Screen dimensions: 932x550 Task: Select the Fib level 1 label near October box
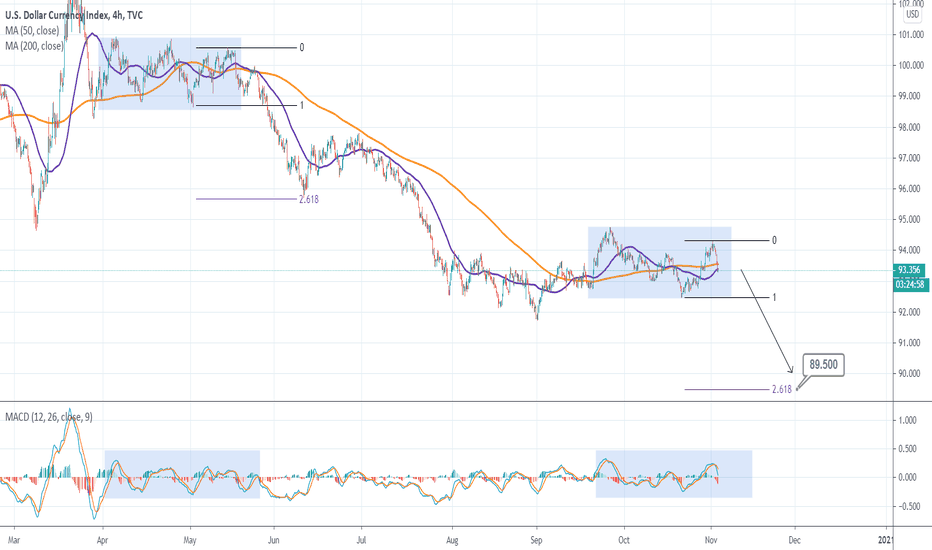pyautogui.click(x=774, y=297)
